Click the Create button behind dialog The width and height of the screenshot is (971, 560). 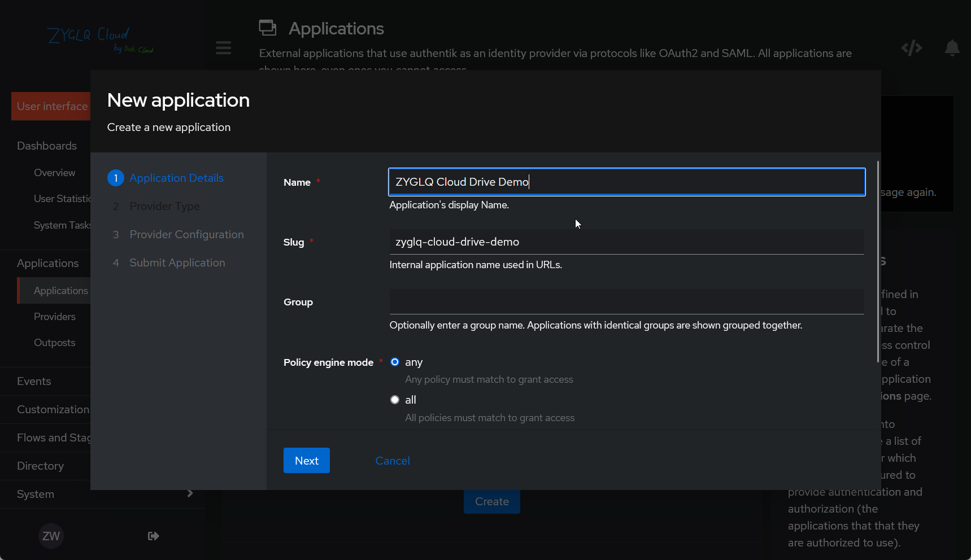(x=492, y=501)
